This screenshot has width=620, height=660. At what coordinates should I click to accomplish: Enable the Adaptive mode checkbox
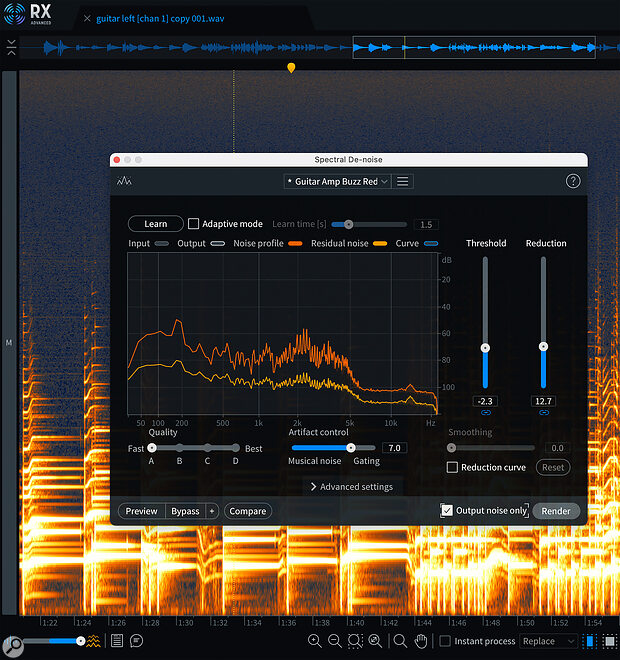pos(193,224)
